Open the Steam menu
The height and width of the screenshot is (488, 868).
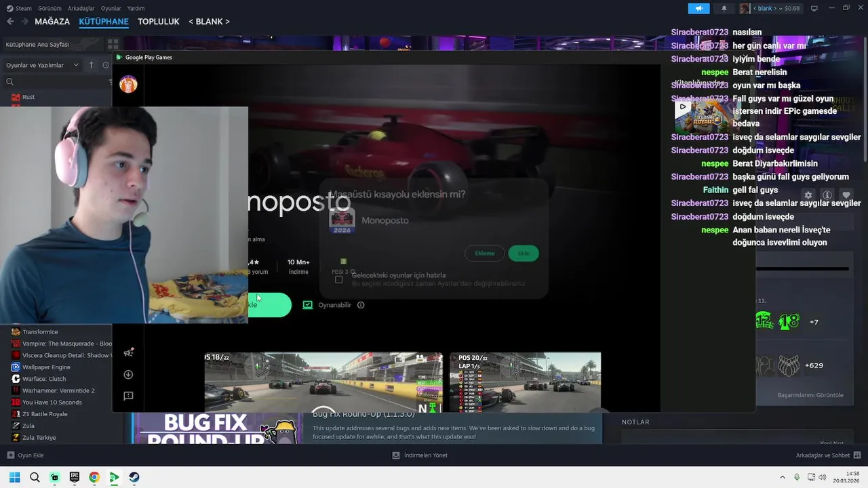tap(19, 8)
